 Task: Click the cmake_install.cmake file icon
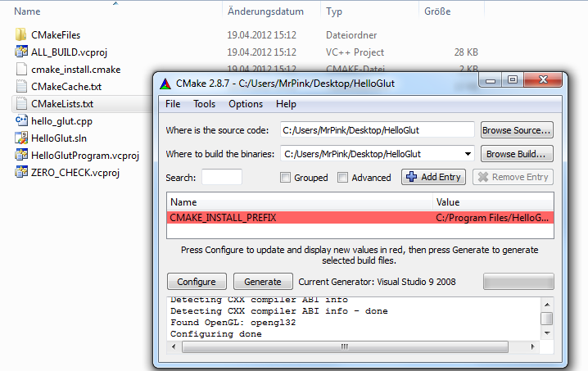[21, 70]
